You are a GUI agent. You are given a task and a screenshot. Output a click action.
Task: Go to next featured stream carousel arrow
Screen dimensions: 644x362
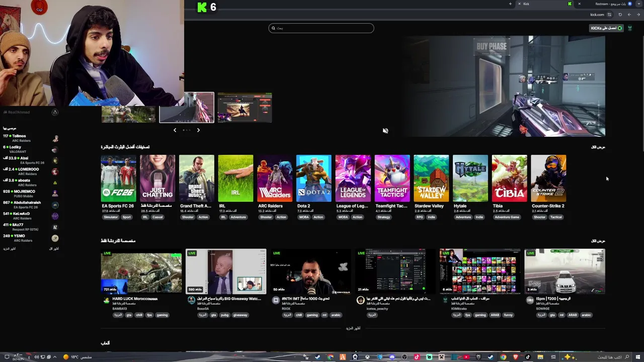198,130
